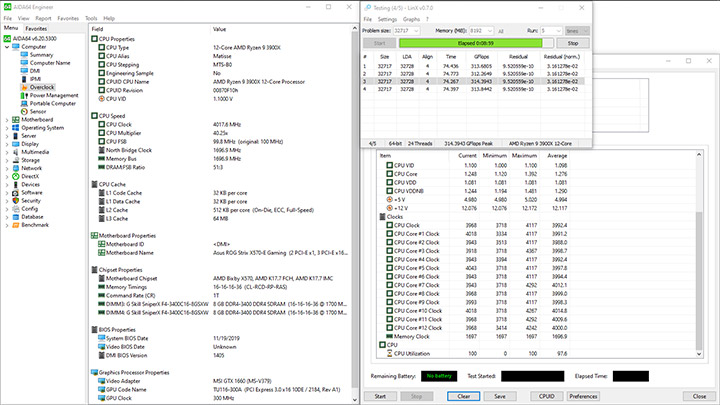Screen dimensions: 720x405
Task: Click the LinX elapsed time progress bar
Action: [x=476, y=43]
